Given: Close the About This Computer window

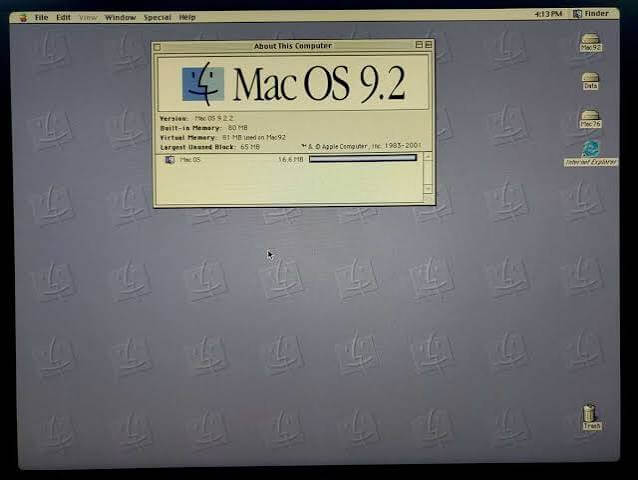Looking at the screenshot, I should tap(157, 47).
